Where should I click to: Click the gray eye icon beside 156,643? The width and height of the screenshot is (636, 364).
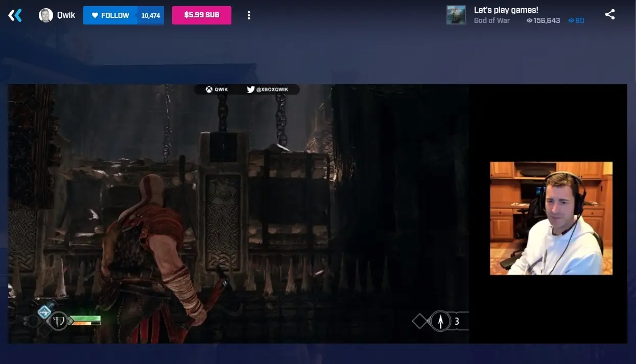(529, 21)
